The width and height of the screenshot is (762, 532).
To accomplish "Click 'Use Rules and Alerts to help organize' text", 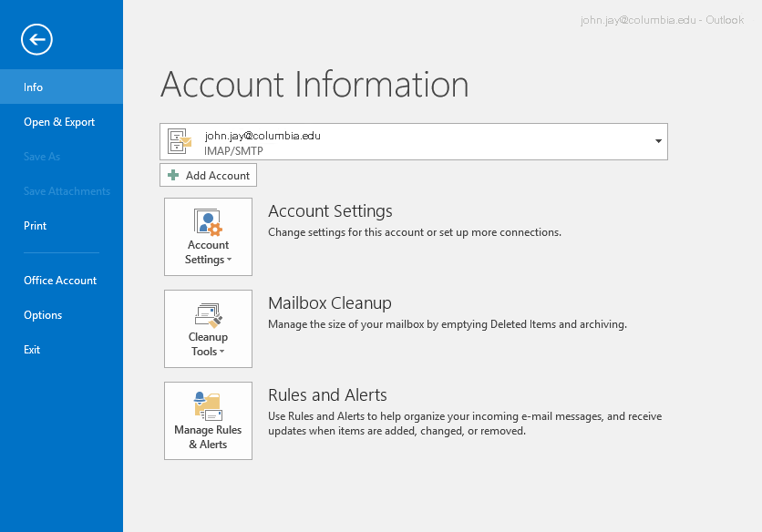I will tap(465, 424).
